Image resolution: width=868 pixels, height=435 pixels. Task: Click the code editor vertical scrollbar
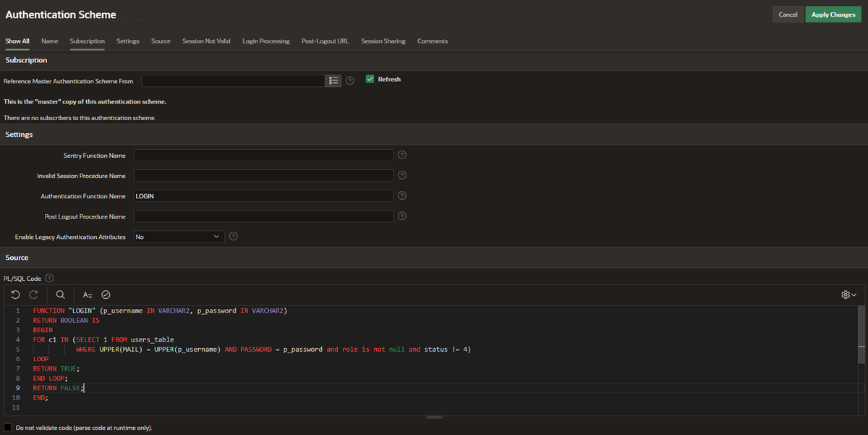[861, 335]
